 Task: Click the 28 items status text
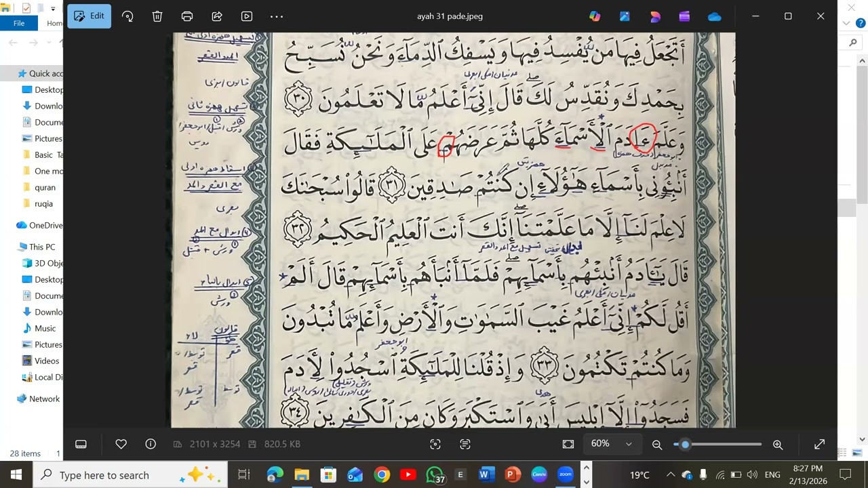click(x=25, y=453)
